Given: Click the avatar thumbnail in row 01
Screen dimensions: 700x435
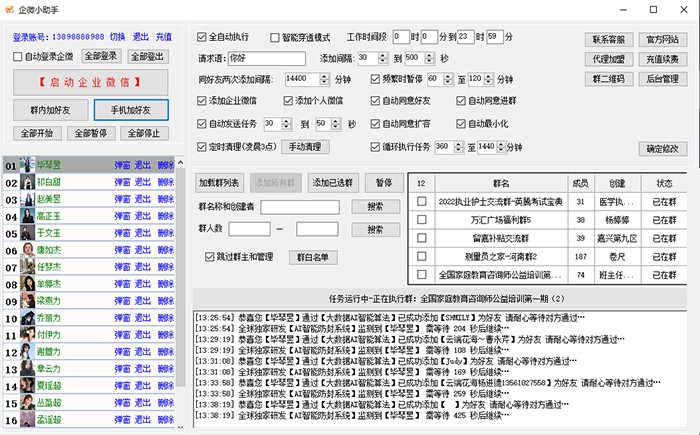Looking at the screenshot, I should click(x=27, y=165).
